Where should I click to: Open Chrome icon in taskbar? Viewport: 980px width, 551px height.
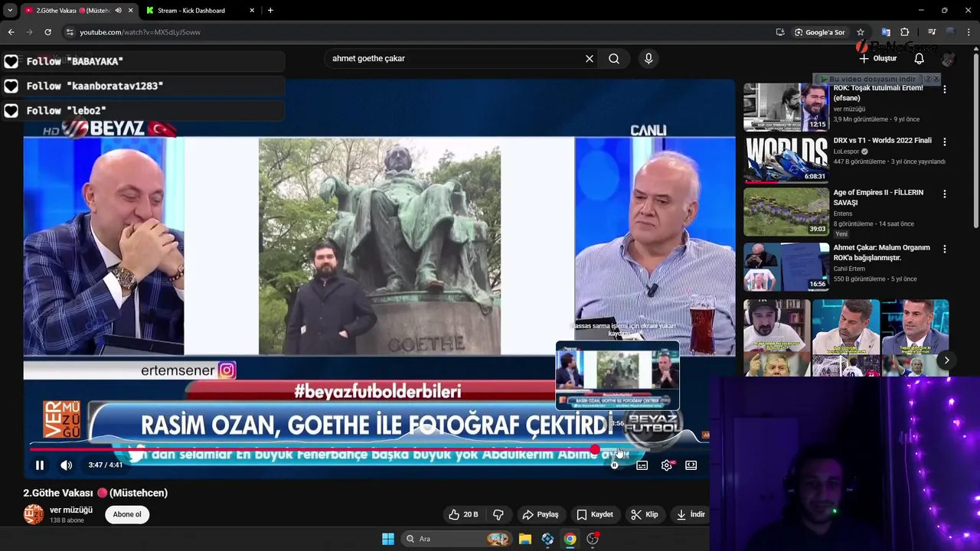click(x=570, y=539)
